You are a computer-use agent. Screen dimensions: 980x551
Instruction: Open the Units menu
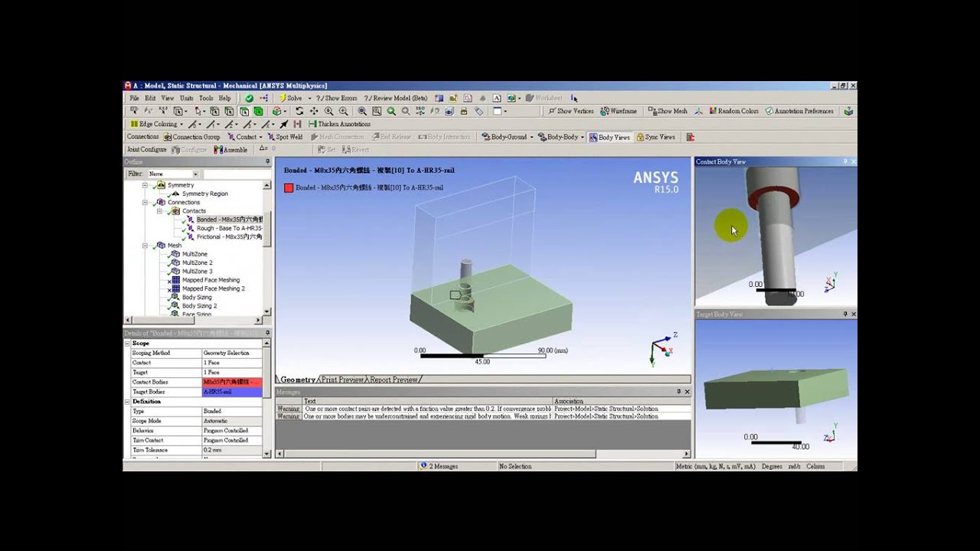point(186,98)
